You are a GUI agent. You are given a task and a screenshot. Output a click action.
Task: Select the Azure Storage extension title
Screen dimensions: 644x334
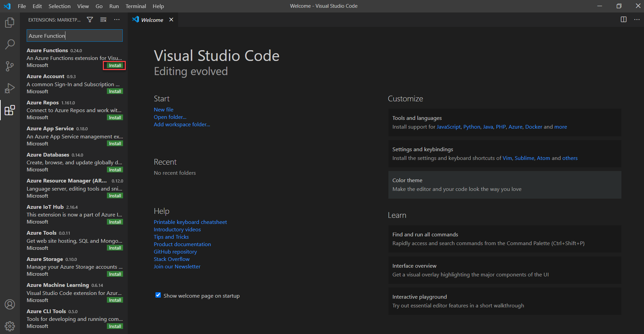tap(45, 259)
